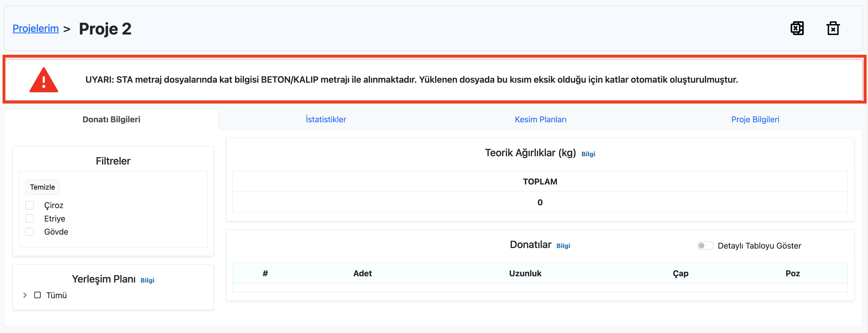
Task: Click the red warning triangle icon
Action: (x=44, y=80)
